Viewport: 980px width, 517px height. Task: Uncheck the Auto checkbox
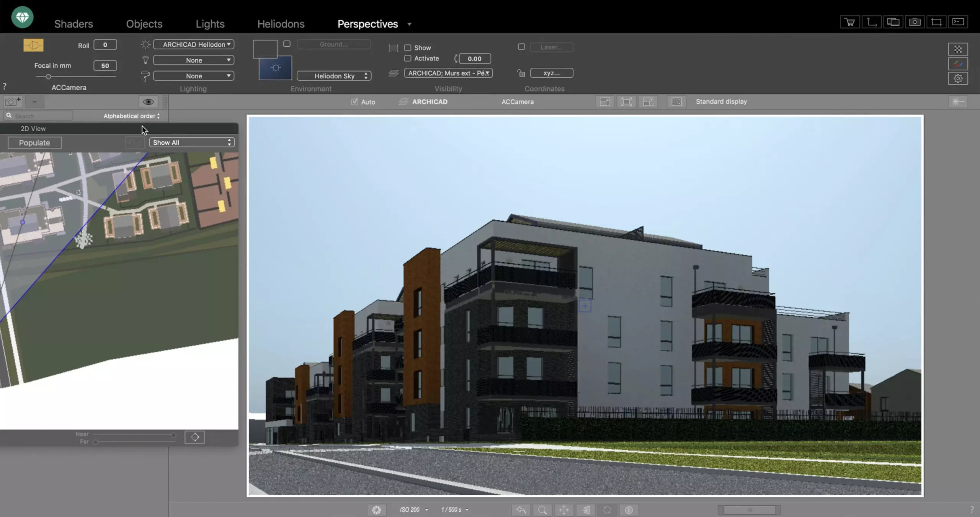tap(354, 102)
